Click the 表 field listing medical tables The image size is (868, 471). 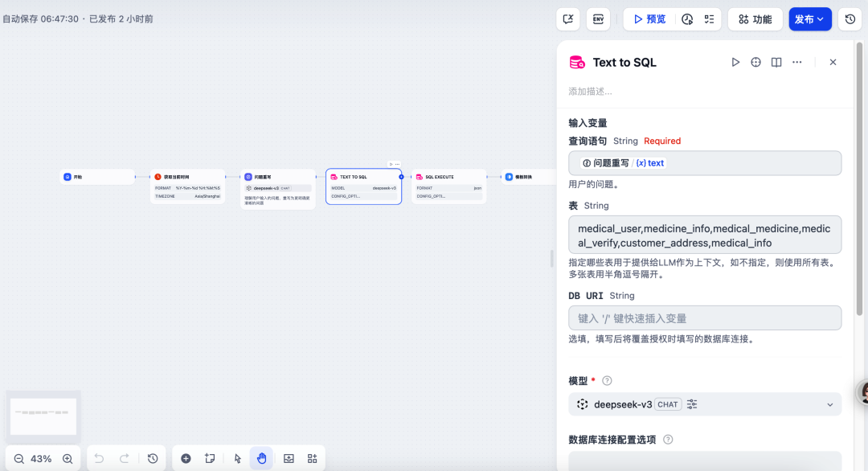705,235
